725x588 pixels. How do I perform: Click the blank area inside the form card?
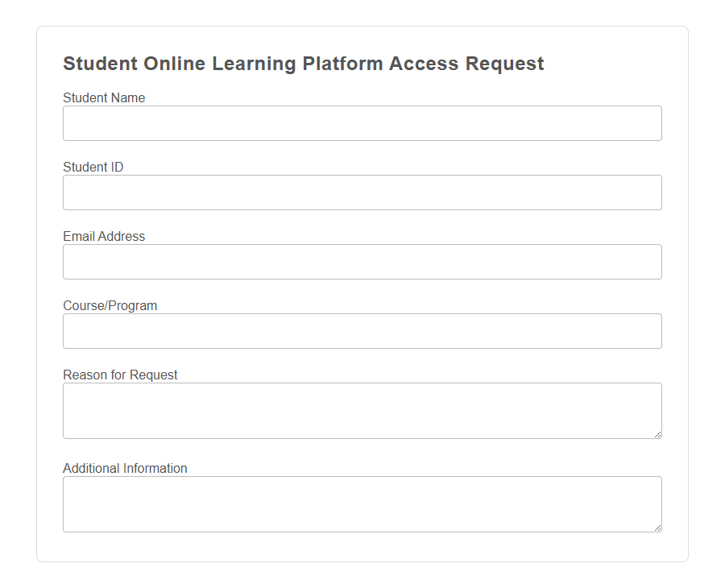coord(362,548)
